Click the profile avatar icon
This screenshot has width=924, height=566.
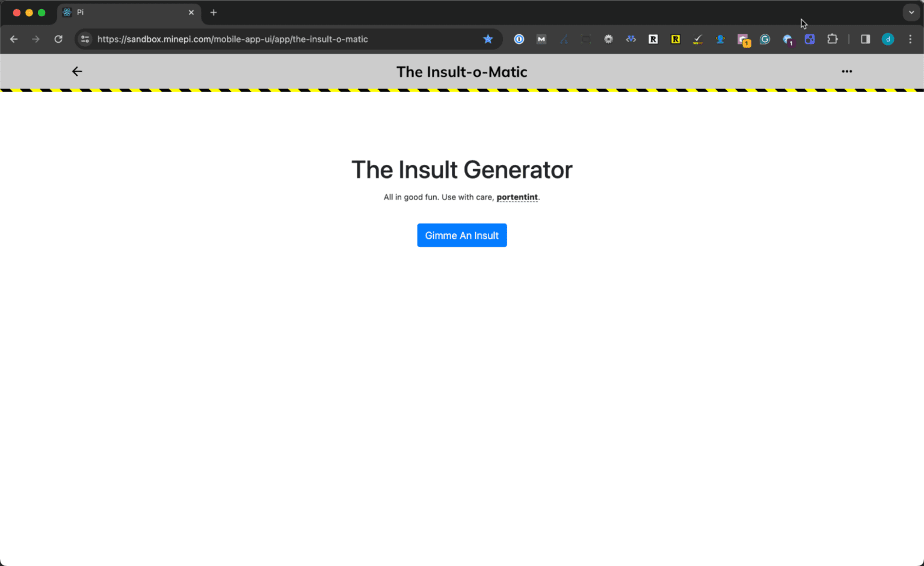click(x=888, y=39)
